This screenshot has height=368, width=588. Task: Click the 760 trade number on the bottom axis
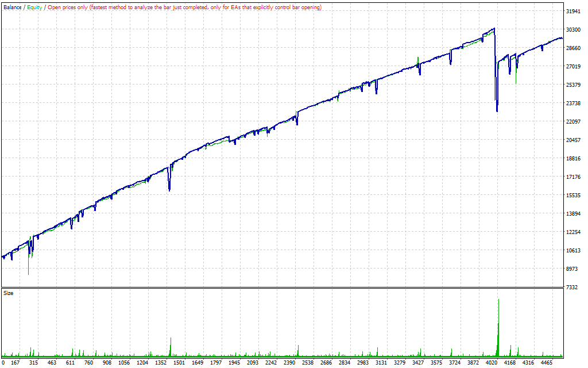pyautogui.click(x=89, y=363)
